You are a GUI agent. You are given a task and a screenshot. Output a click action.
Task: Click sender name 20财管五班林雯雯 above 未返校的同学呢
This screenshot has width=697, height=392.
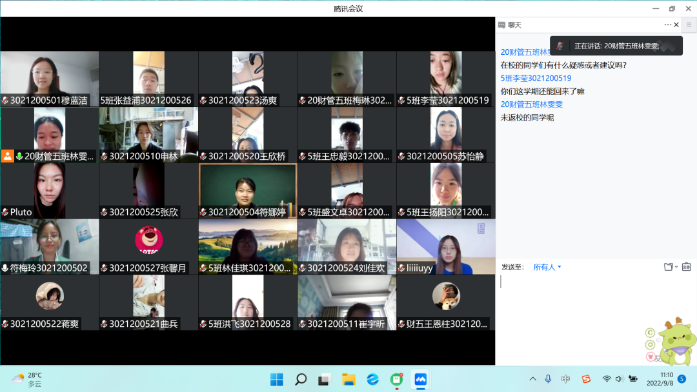(x=532, y=104)
